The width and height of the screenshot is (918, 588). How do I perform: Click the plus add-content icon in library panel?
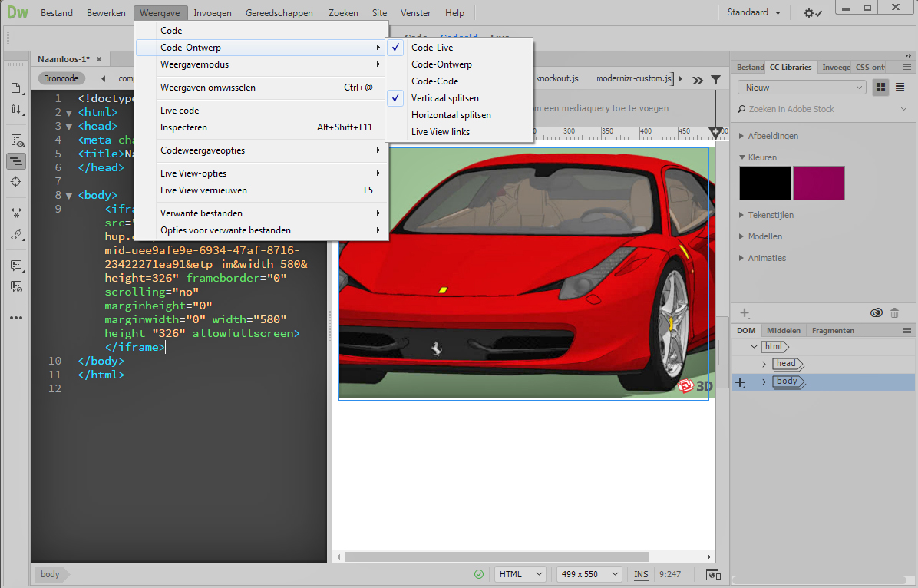pos(745,312)
